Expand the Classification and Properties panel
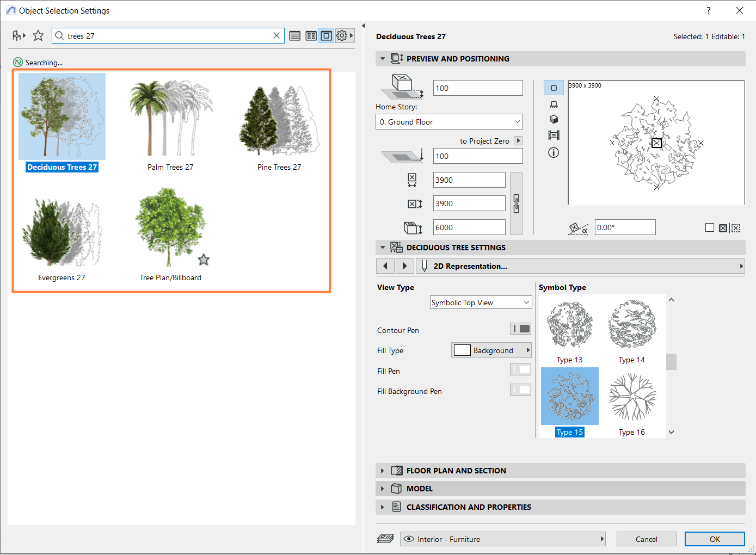756x555 pixels. point(468,507)
